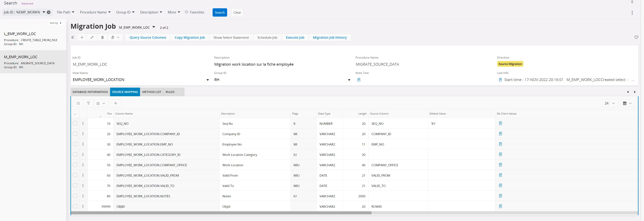Expand File Path search filter
Screen dimensions: 644x221
tap(65, 12)
